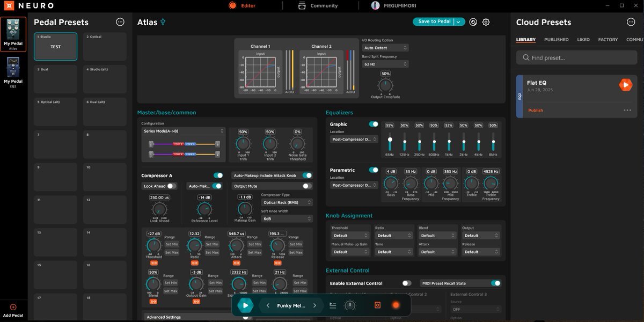Switch to the Community tab
644x322 pixels.
(318, 5)
